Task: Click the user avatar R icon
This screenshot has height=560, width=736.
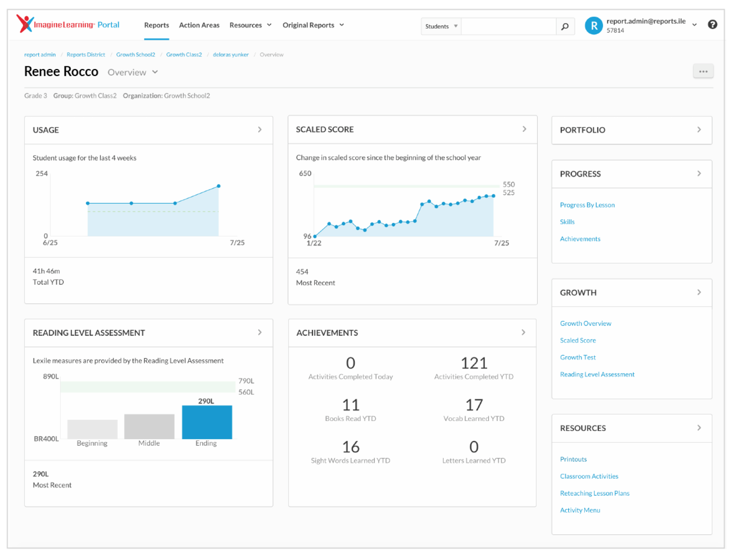Action: 594,25
